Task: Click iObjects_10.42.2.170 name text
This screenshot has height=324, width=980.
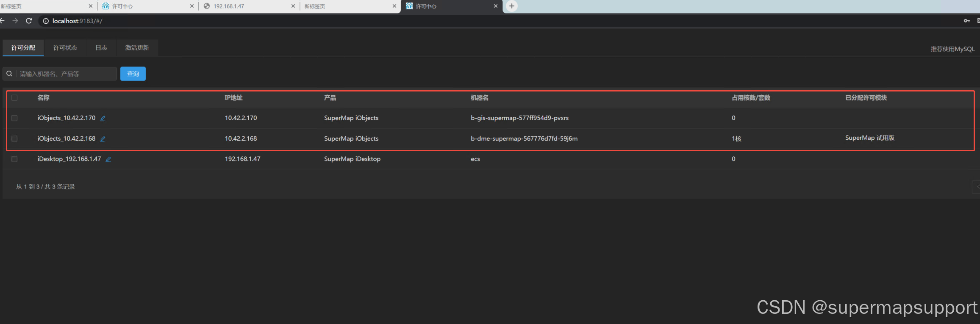Action: pyautogui.click(x=67, y=118)
